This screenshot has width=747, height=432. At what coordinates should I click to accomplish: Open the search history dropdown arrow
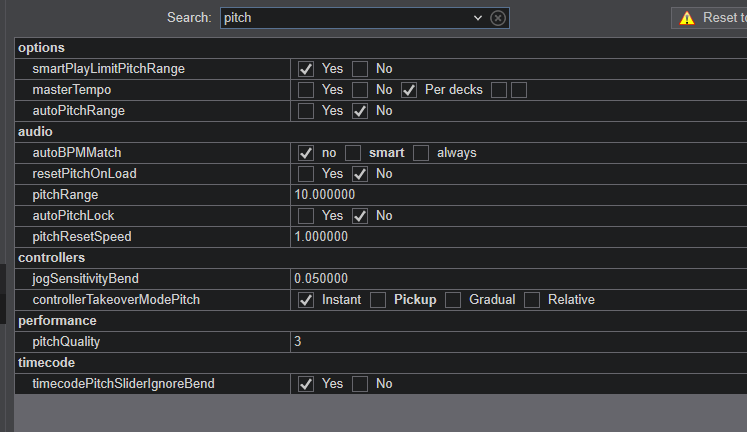click(477, 18)
